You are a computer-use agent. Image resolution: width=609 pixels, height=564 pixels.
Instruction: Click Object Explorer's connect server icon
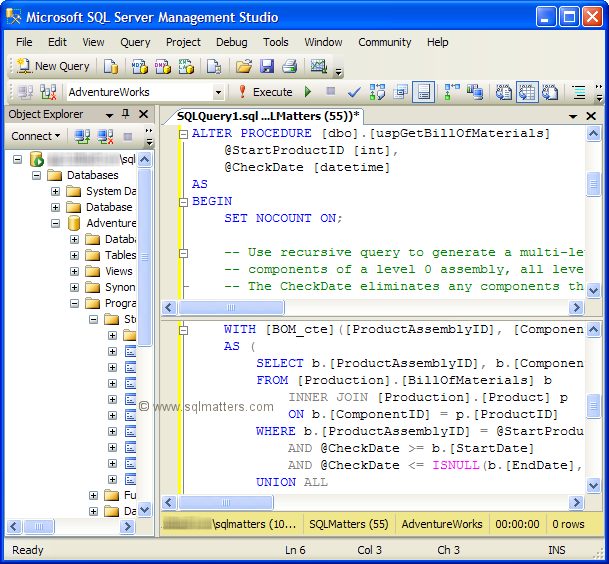click(x=82, y=136)
